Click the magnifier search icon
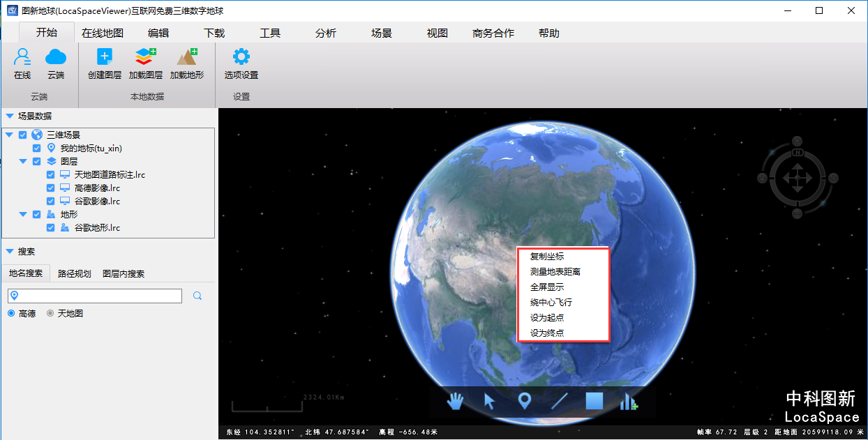This screenshot has width=868, height=440. 197,296
